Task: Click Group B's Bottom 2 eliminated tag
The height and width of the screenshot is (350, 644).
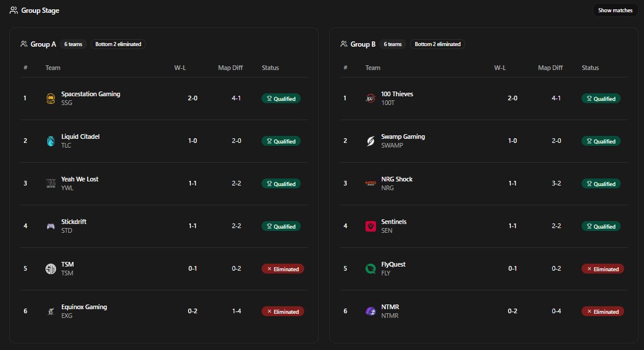Action: pos(437,44)
